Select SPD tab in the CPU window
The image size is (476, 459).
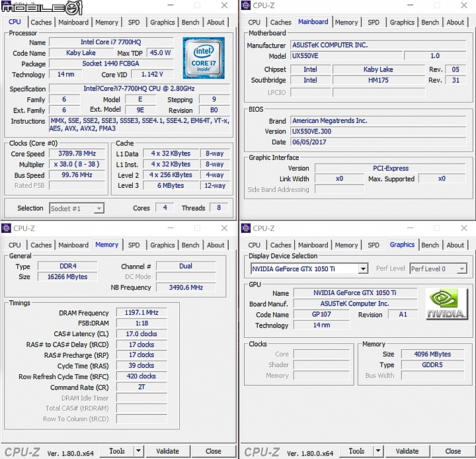[x=134, y=22]
